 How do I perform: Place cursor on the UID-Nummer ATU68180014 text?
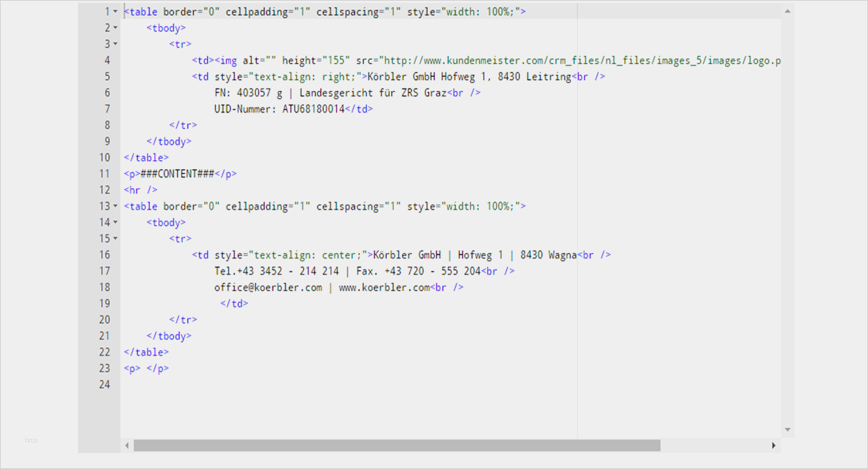coord(279,109)
